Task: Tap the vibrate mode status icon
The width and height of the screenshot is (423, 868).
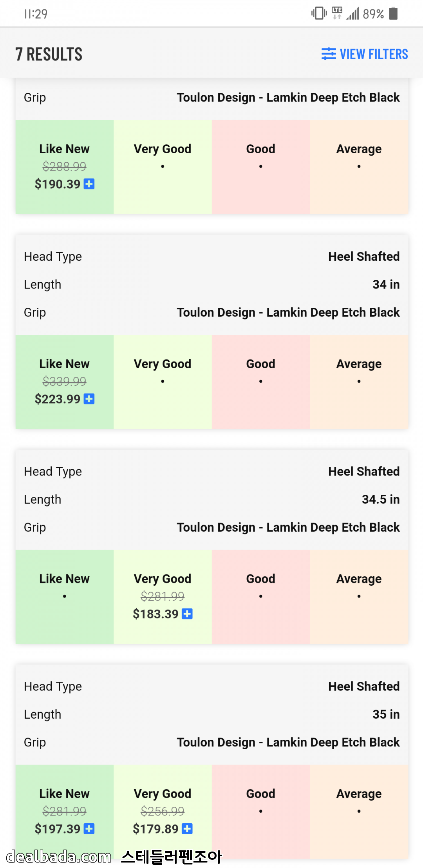Action: click(319, 13)
